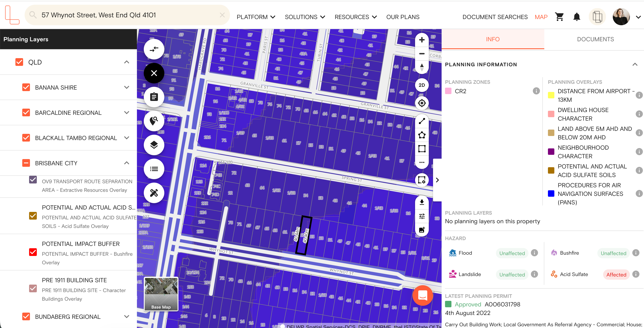
Task: Go to Our Plans page
Action: [402, 17]
